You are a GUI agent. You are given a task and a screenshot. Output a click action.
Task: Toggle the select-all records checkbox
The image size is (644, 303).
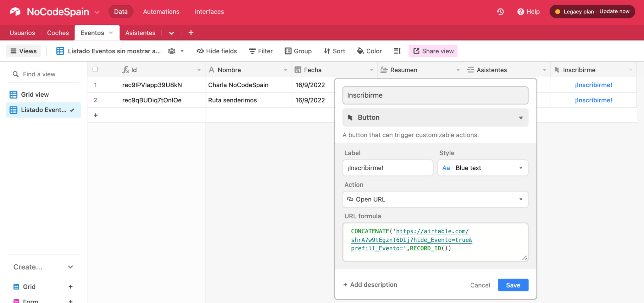(95, 69)
